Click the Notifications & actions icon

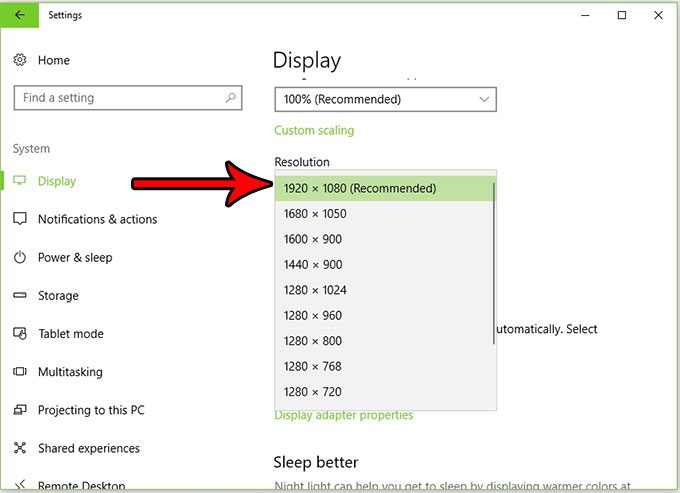(x=20, y=219)
